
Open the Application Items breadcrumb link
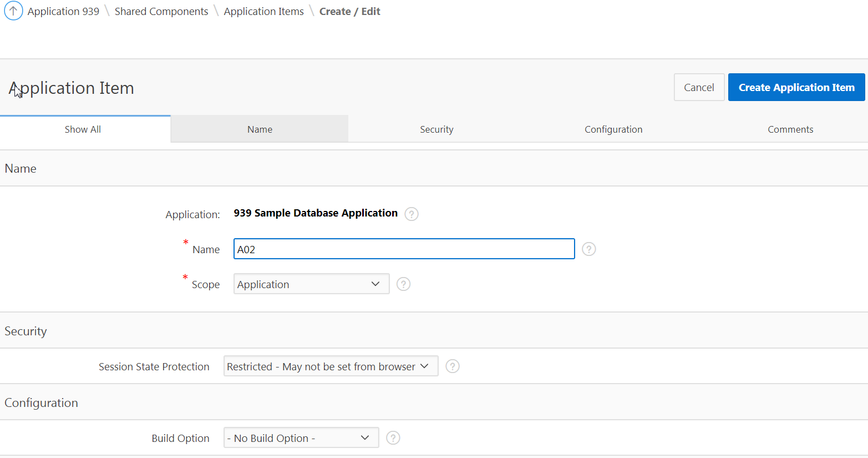[263, 11]
